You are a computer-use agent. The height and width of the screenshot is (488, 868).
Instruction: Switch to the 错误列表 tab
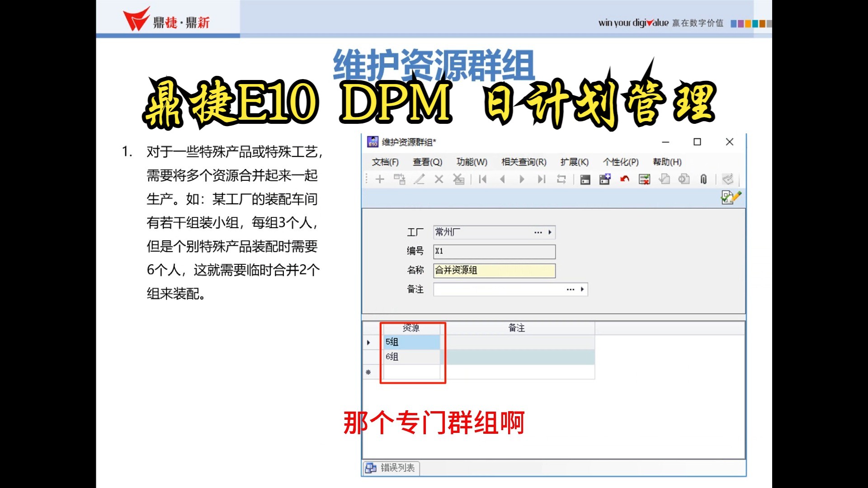tap(392, 468)
